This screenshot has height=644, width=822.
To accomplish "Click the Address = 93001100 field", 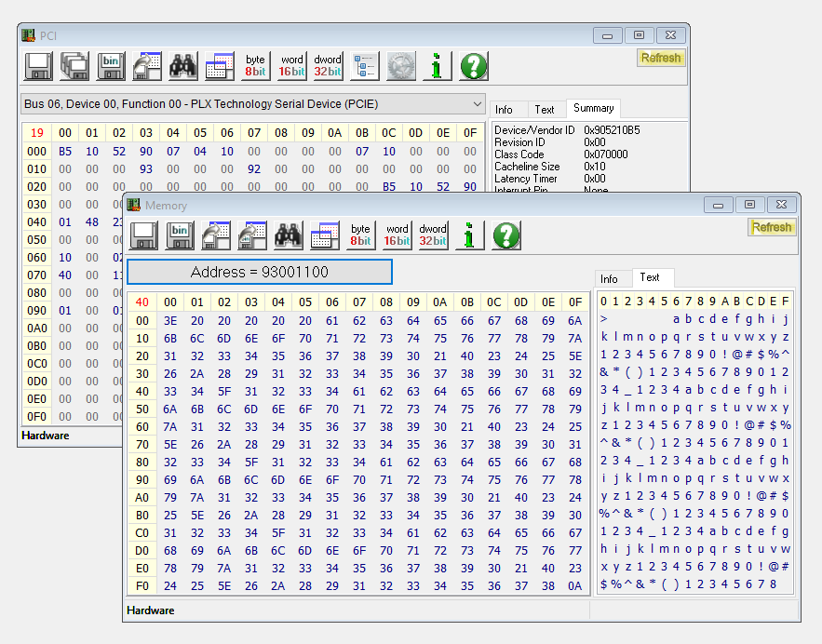I will tap(260, 272).
